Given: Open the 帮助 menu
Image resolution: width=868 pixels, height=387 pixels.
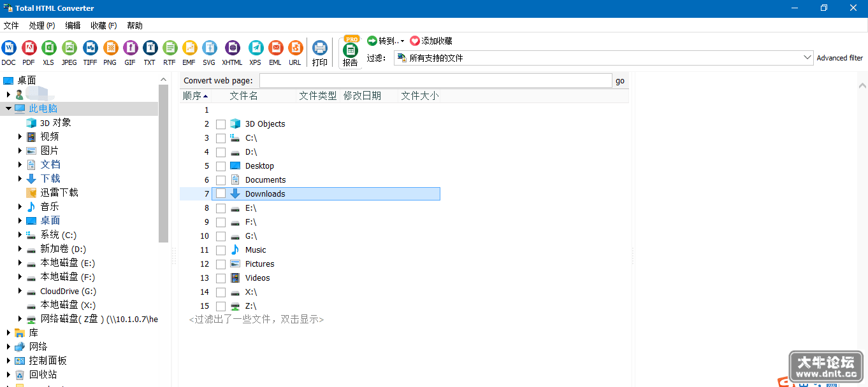Looking at the screenshot, I should pyautogui.click(x=134, y=25).
